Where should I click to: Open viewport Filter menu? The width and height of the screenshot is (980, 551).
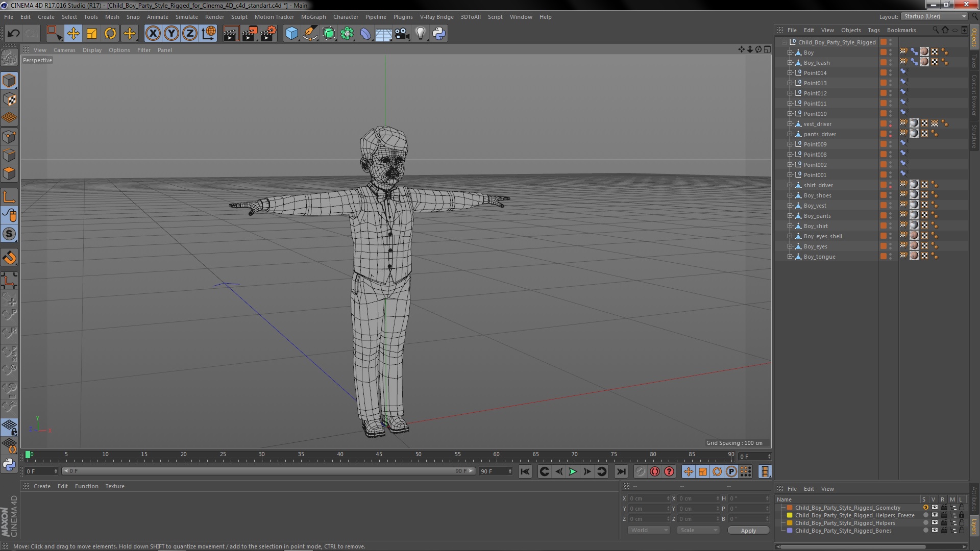point(144,50)
